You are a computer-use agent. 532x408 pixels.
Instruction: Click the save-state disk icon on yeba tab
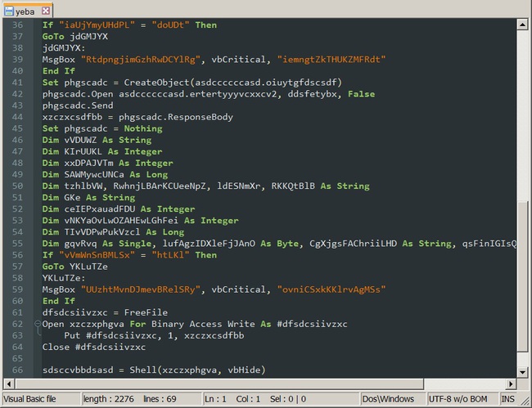coord(9,11)
